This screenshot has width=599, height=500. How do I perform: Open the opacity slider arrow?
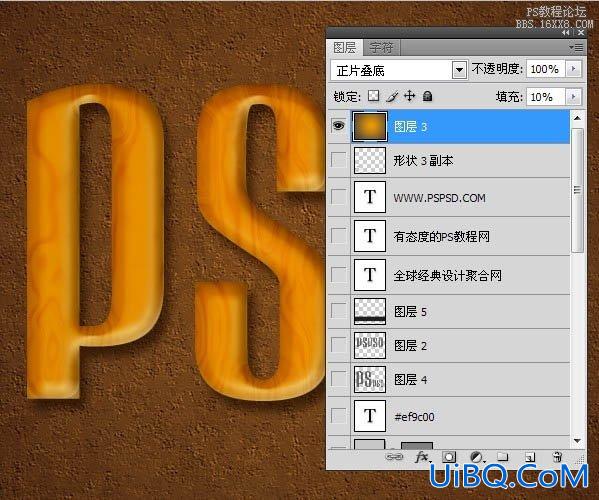pyautogui.click(x=573, y=69)
